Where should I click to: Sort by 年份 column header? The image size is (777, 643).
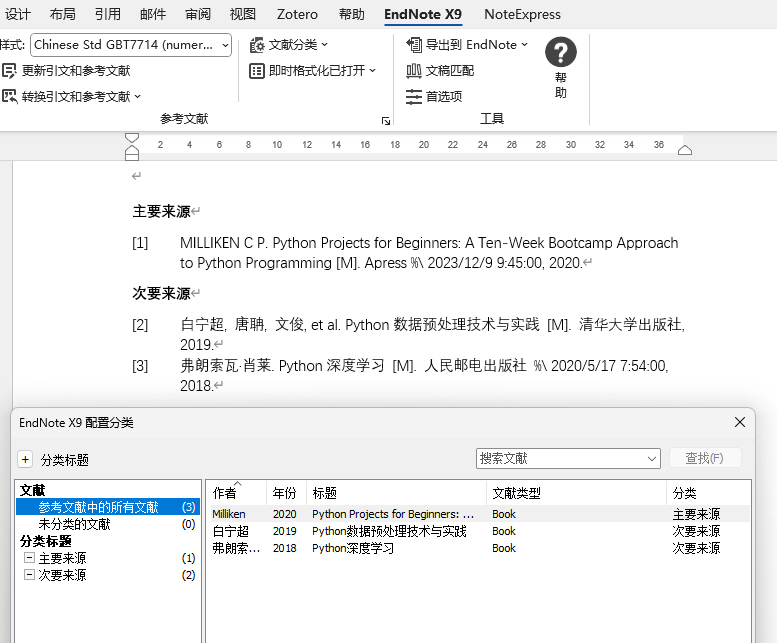[286, 493]
